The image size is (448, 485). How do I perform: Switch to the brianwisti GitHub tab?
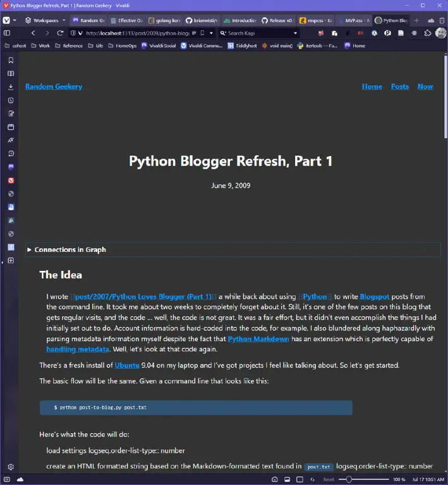pos(202,20)
